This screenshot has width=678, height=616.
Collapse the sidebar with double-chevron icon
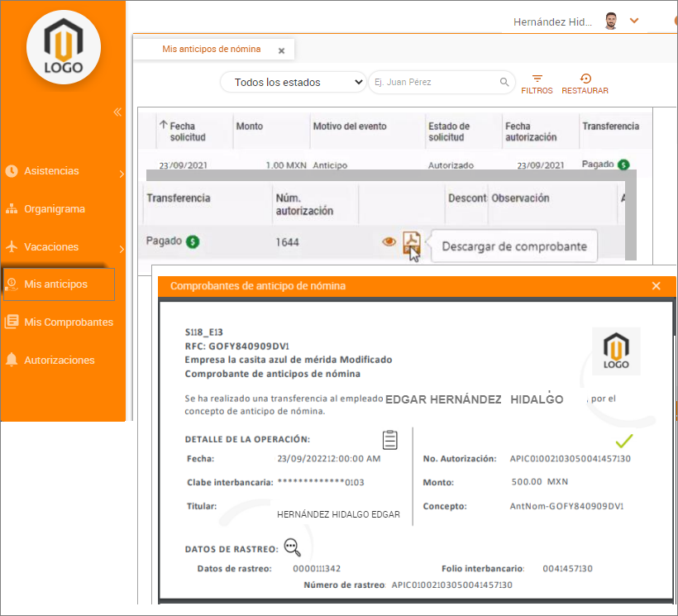pos(117,112)
